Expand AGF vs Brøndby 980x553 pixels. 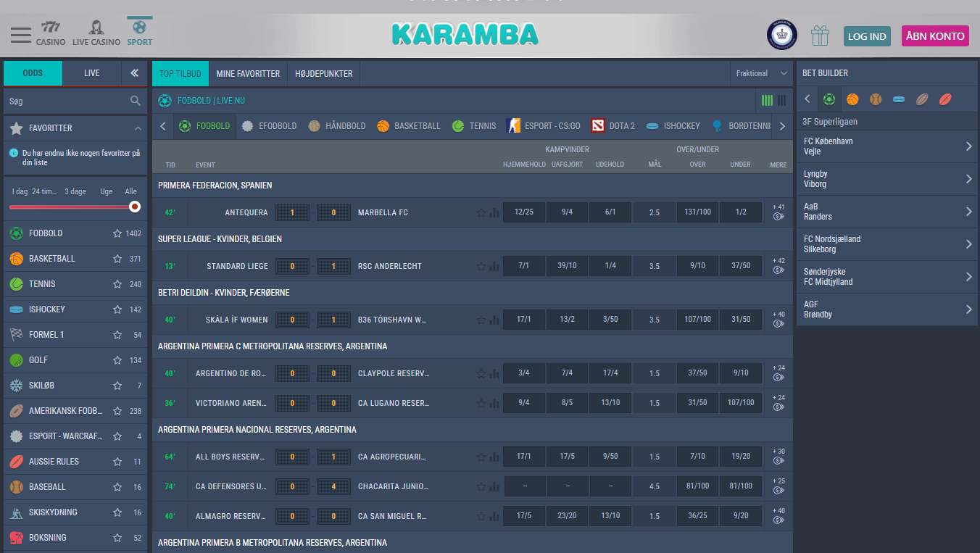pos(887,309)
